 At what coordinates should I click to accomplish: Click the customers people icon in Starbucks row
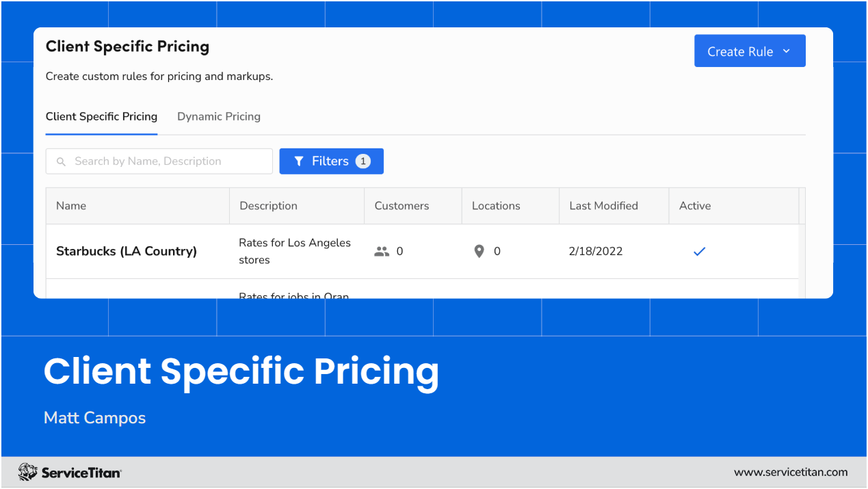[382, 251]
